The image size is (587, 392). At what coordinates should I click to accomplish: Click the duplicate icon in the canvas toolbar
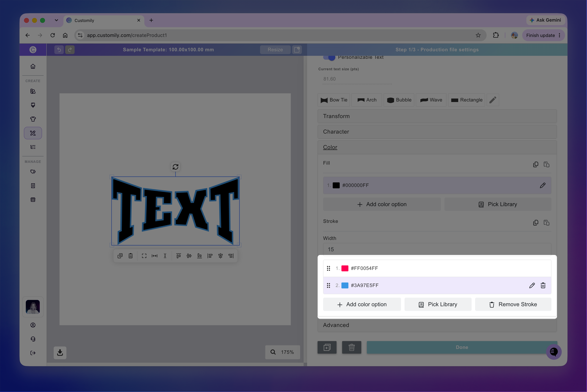pyautogui.click(x=120, y=256)
